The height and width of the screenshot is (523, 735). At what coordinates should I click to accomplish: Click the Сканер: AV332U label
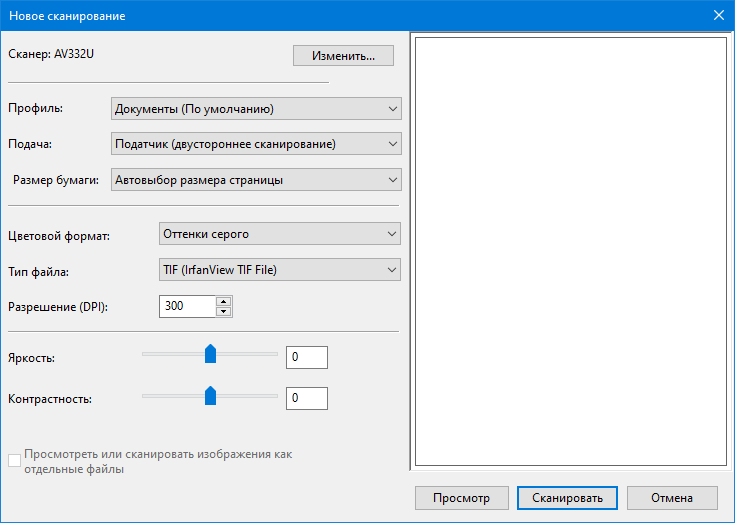(51, 54)
